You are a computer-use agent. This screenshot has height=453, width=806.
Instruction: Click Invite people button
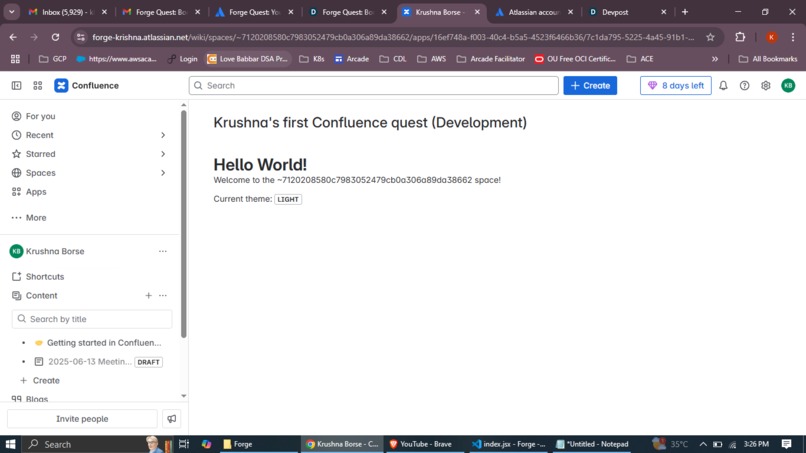pos(82,419)
